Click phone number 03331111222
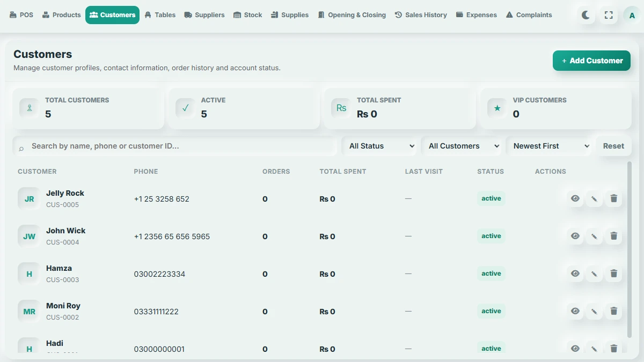 [156, 312]
